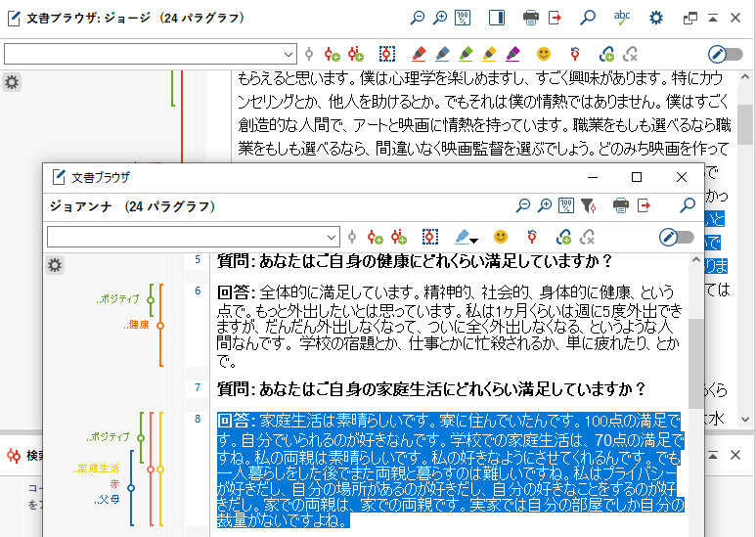Reset ジョージ document zoom to 100%
Screen dimensions: 756x537
point(463,19)
